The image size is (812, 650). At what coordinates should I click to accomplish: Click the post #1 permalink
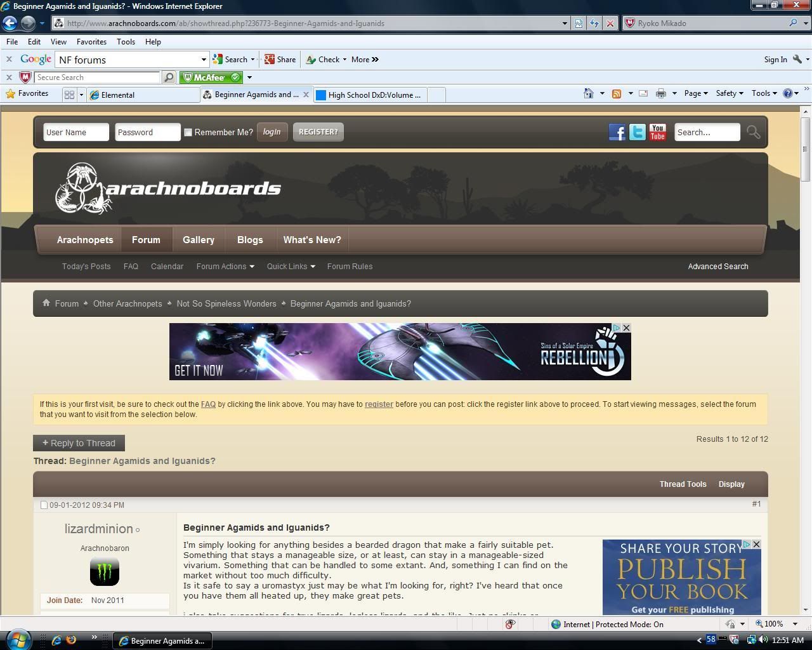pos(756,504)
